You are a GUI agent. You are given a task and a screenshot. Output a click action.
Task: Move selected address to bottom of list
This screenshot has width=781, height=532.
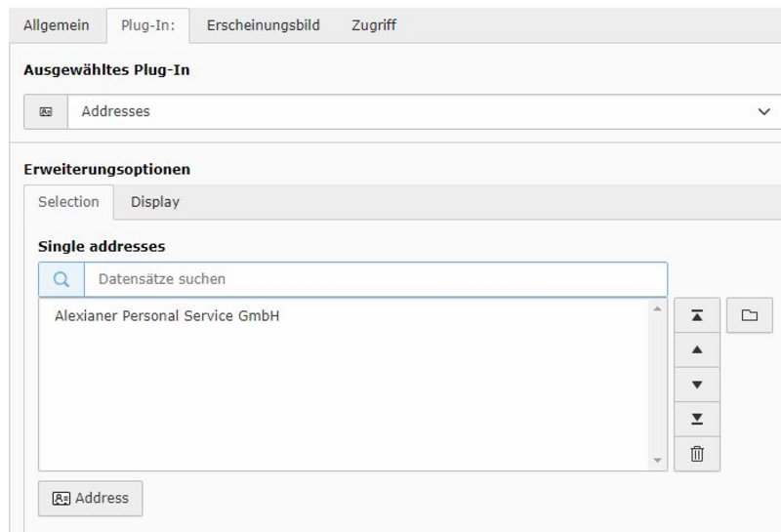click(x=697, y=419)
